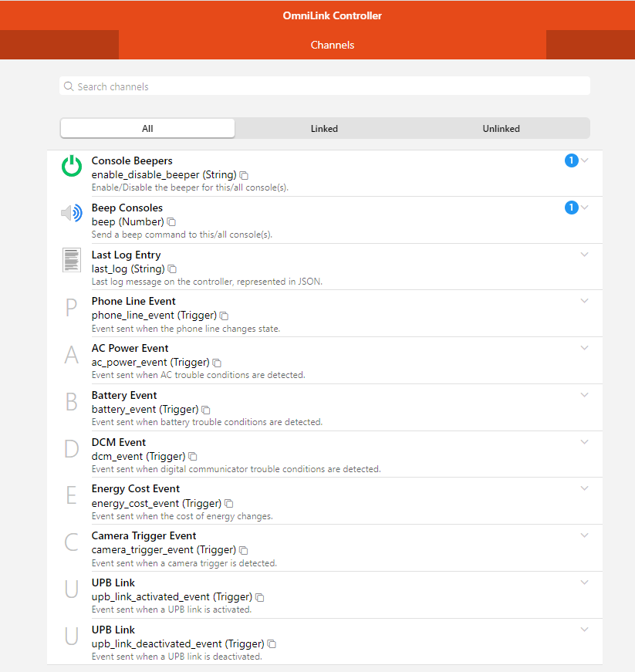635x672 pixels.
Task: Click the link count badge on Beep Consoles
Action: point(571,208)
